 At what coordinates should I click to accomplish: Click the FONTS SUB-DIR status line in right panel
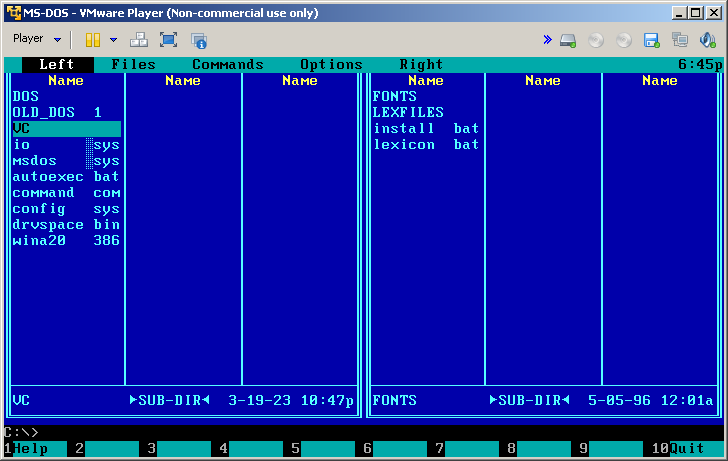tap(543, 400)
